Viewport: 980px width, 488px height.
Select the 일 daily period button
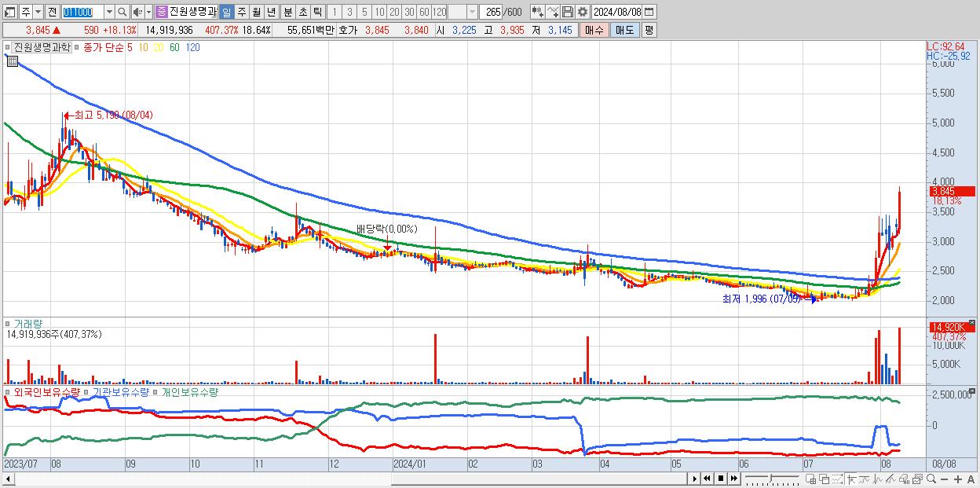point(226,12)
